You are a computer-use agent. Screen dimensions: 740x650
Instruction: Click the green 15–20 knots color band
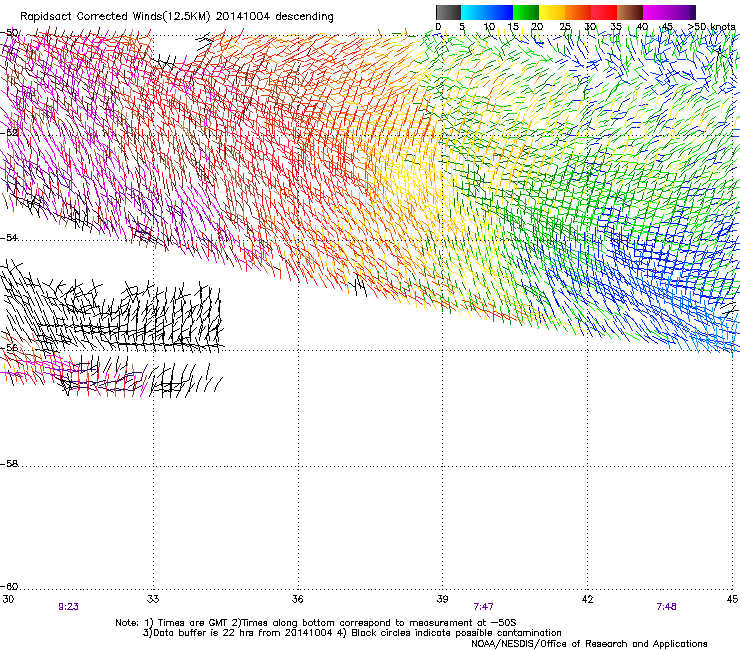pos(526,12)
